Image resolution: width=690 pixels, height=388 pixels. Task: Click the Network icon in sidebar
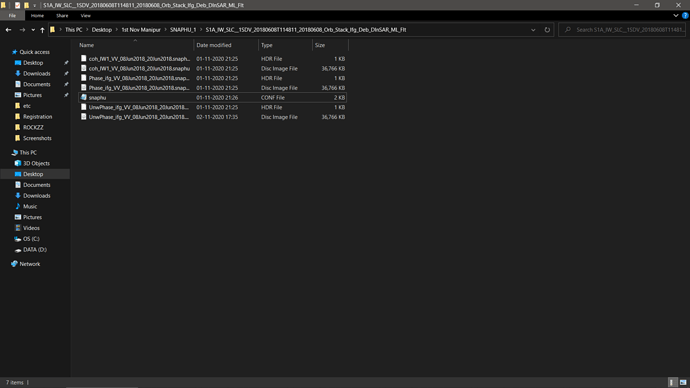point(15,264)
